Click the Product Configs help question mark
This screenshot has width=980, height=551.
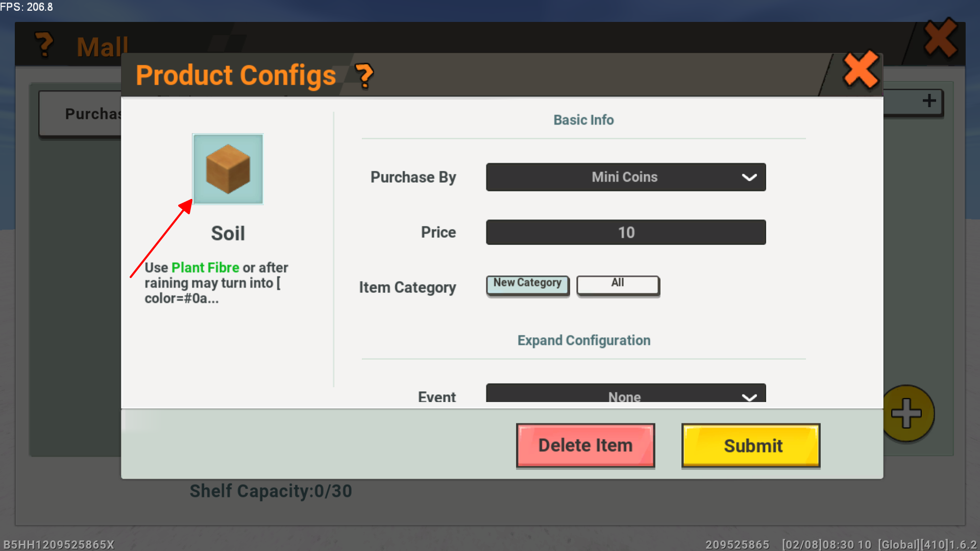pos(364,76)
